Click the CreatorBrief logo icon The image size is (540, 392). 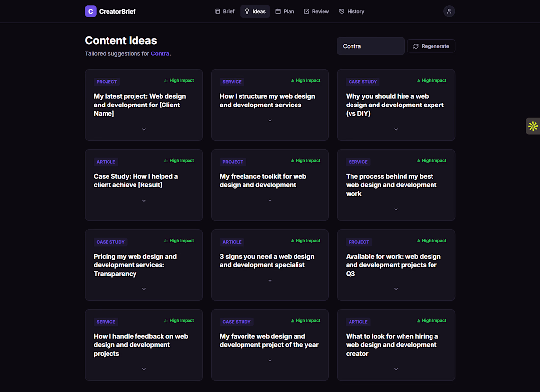(x=91, y=11)
